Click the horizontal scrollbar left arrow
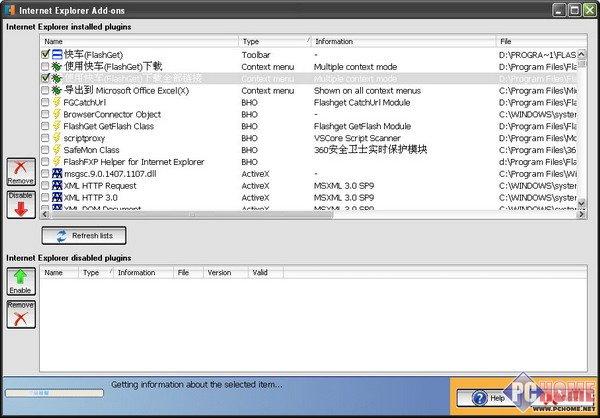This screenshot has width=600, height=418. pos(45,214)
